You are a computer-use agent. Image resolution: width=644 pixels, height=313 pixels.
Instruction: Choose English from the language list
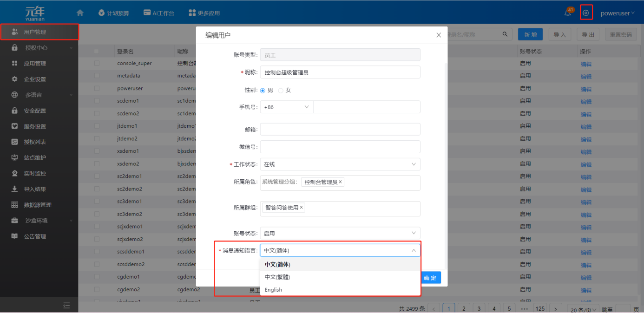click(273, 290)
